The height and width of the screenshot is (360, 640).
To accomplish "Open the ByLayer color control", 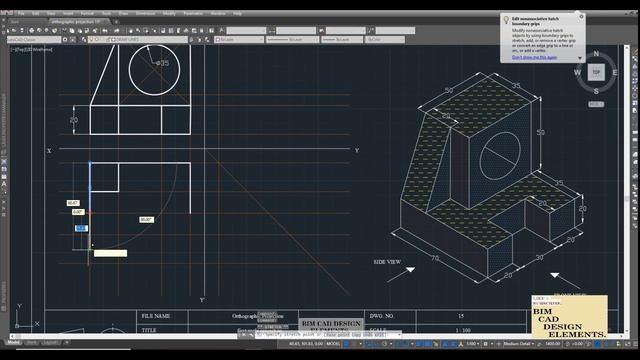I will pyautogui.click(x=239, y=40).
